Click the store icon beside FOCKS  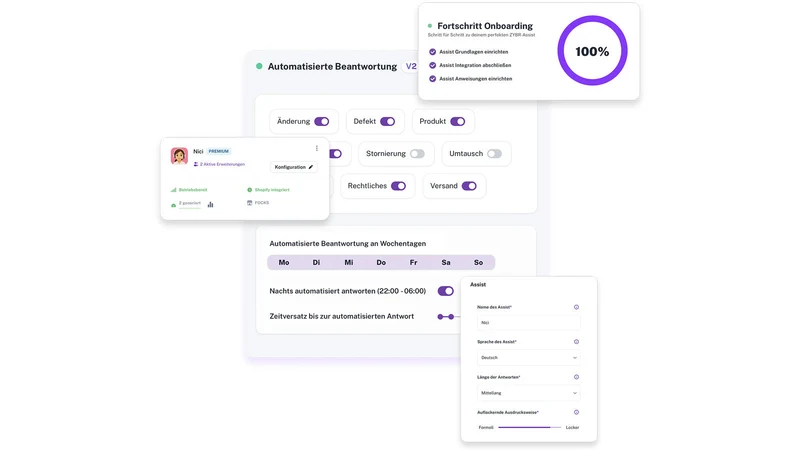click(249, 203)
